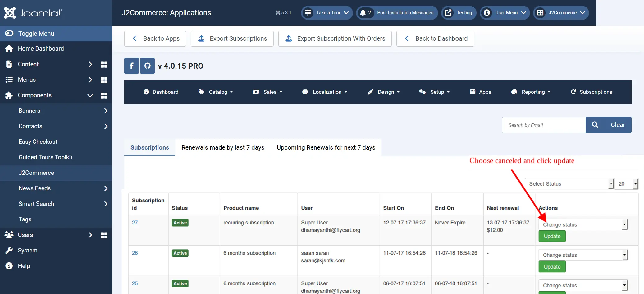Click the search magnifier button

[595, 125]
